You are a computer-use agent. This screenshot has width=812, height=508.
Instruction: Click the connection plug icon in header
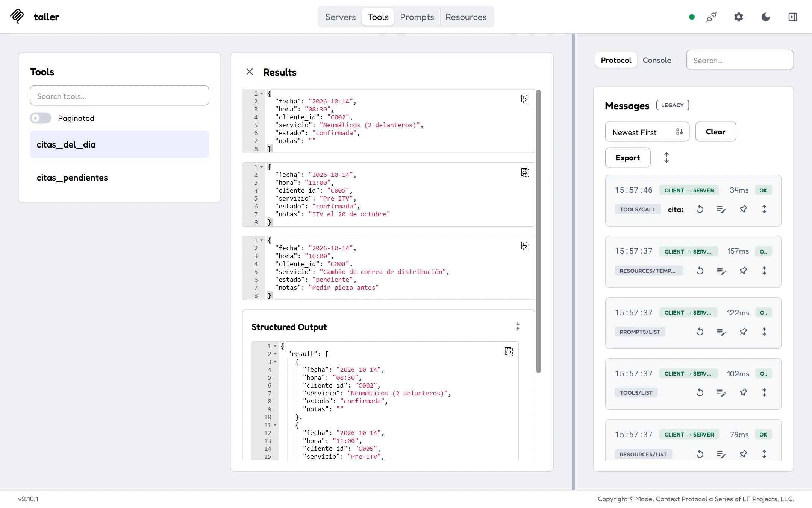[x=712, y=17]
